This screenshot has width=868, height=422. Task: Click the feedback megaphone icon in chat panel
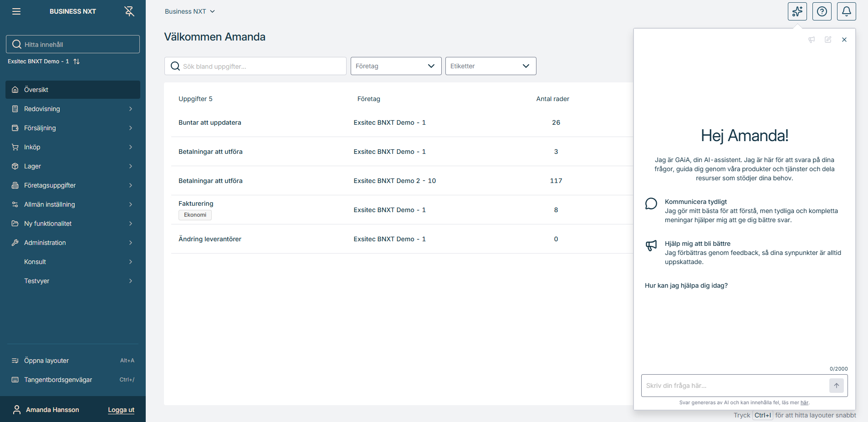point(812,40)
